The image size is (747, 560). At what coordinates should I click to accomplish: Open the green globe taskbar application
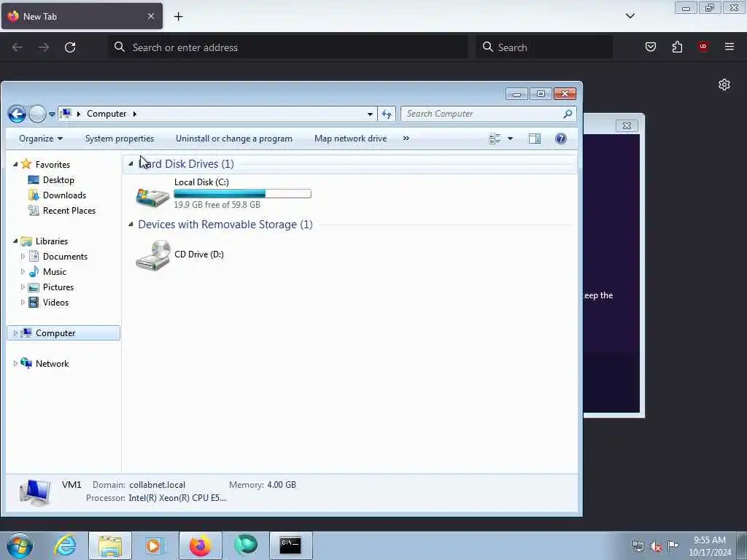click(246, 545)
